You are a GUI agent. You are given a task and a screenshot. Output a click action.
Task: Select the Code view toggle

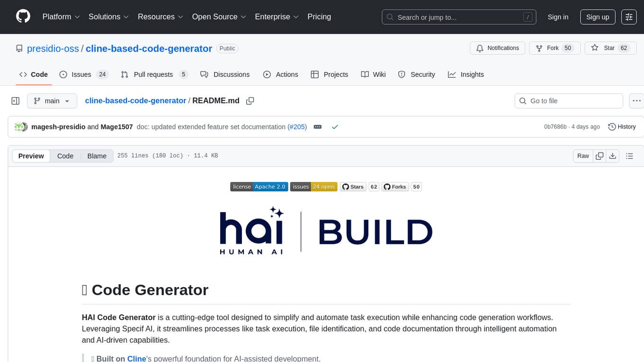(x=65, y=156)
